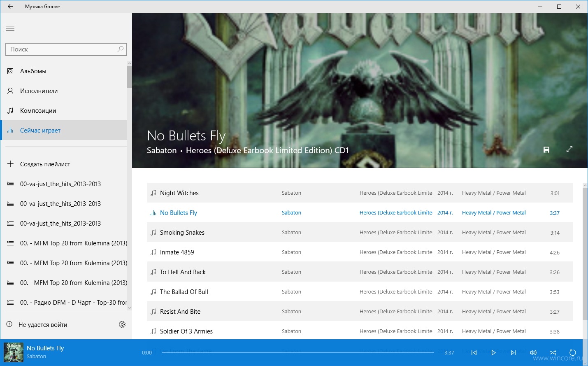Maximize the Groove window

559,7
